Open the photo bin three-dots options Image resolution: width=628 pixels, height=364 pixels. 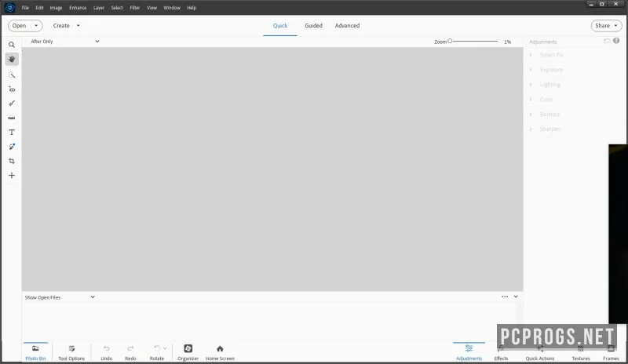click(x=505, y=297)
